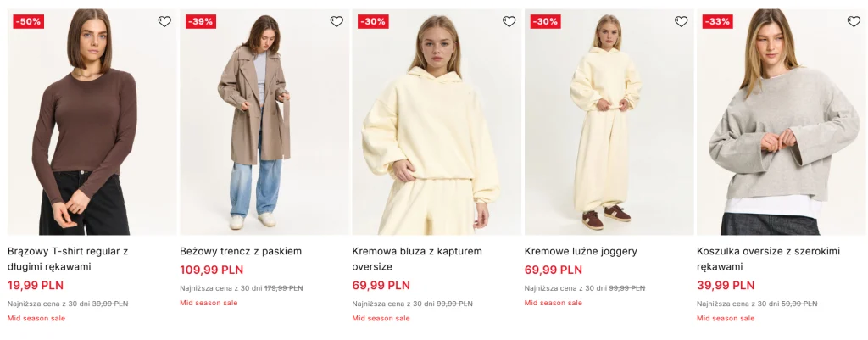Open beige trench coat product photo

pos(264,127)
